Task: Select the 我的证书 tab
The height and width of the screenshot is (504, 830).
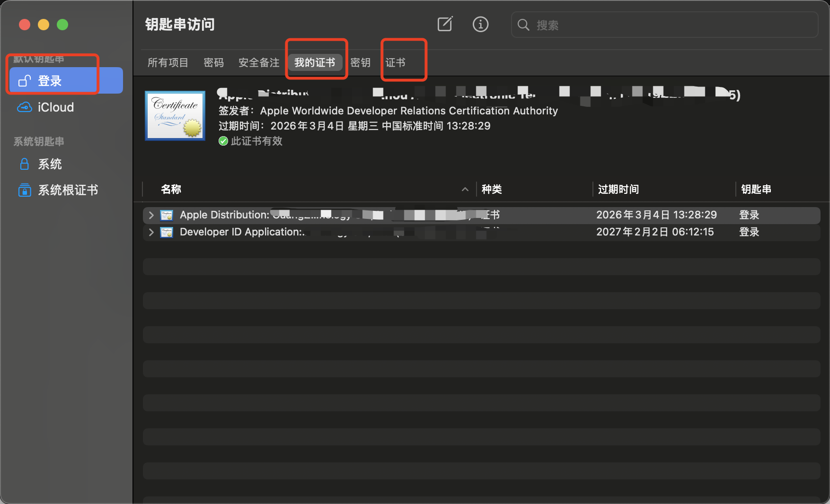Action: pos(315,62)
